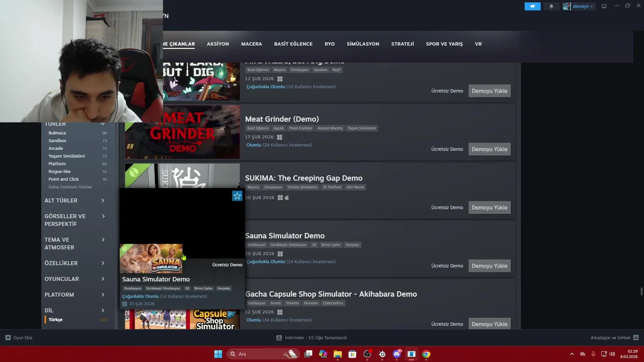Screen dimensions: 644x362
Task: Open Google Chrome from the taskbar
Action: coord(426,354)
